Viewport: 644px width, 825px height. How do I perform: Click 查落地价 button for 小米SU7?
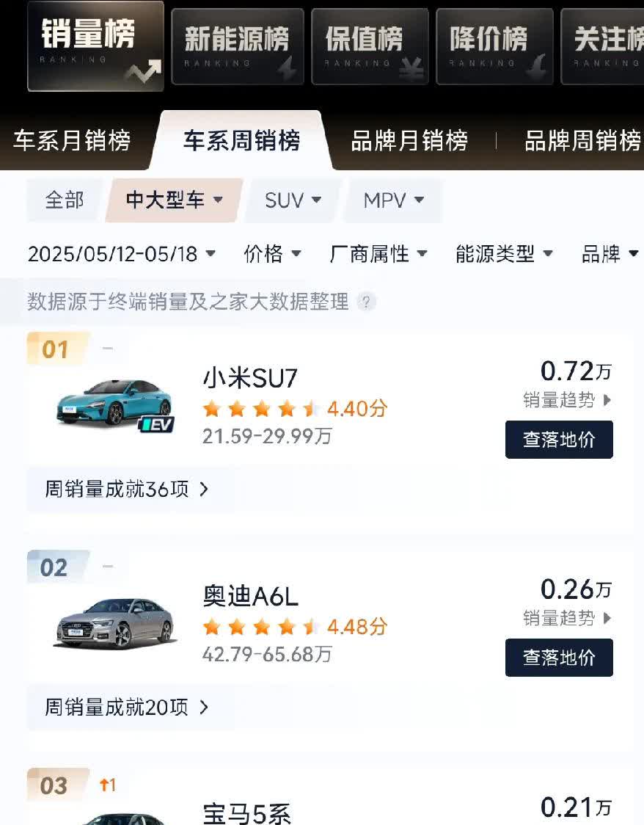(559, 440)
